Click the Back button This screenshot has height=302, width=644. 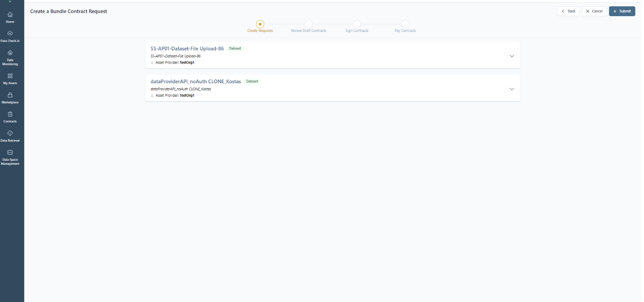point(568,11)
